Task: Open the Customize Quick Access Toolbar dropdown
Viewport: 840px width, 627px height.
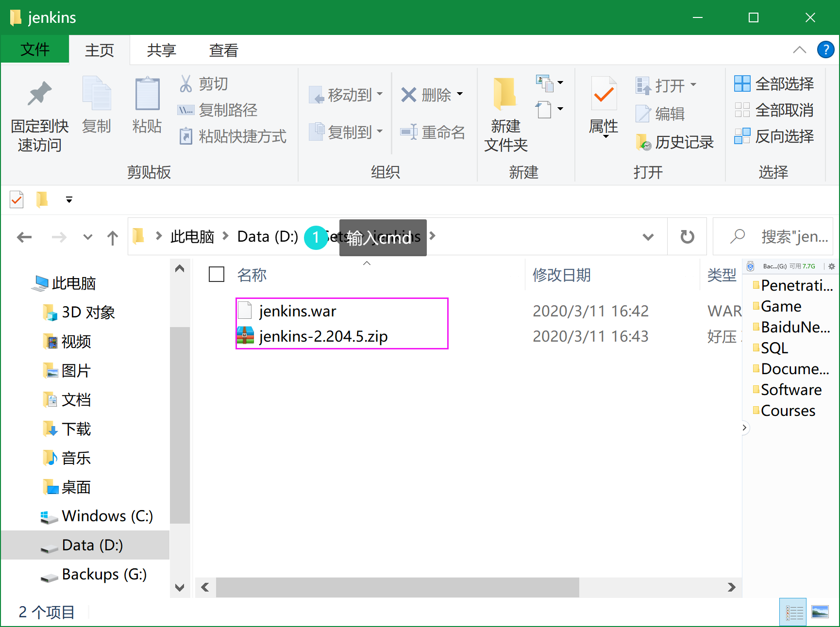Action: (69, 199)
